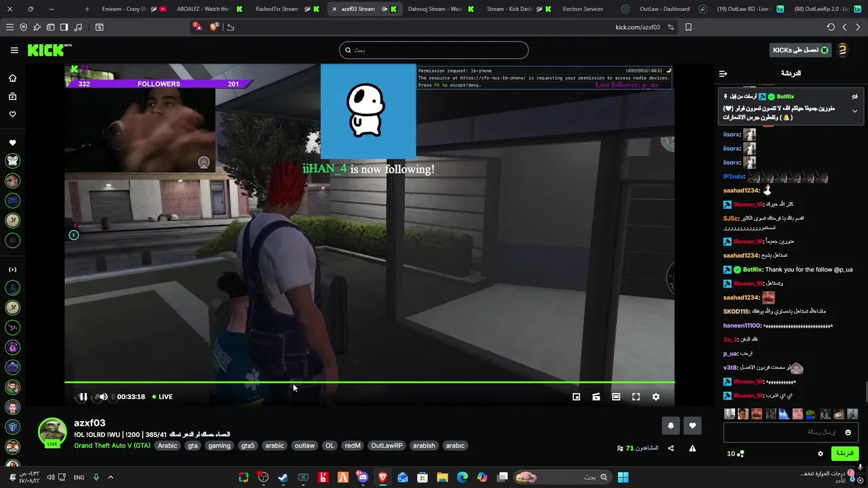Jump to LIVE in the player
Image resolution: width=868 pixels, height=488 pixels.
click(162, 396)
